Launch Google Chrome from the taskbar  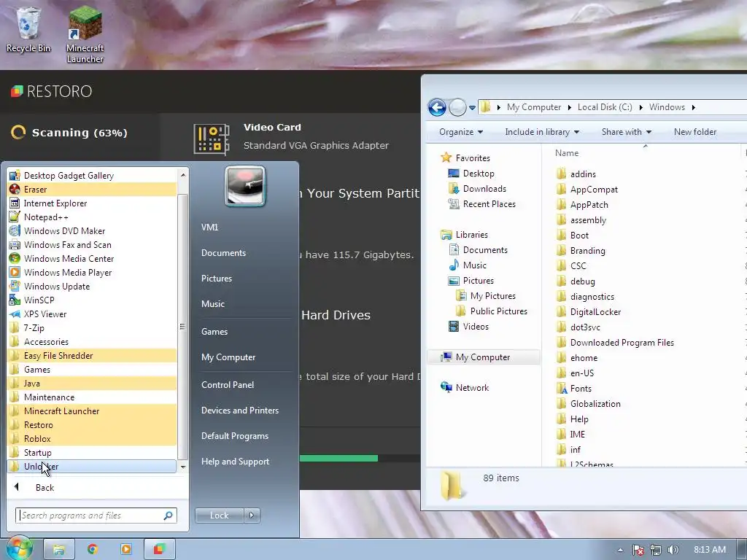[x=93, y=549]
